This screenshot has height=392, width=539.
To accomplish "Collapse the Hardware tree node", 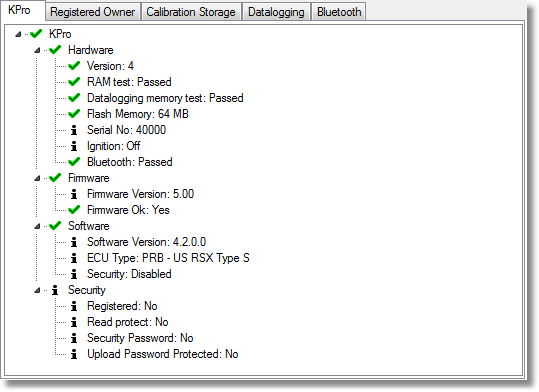I will [x=37, y=50].
